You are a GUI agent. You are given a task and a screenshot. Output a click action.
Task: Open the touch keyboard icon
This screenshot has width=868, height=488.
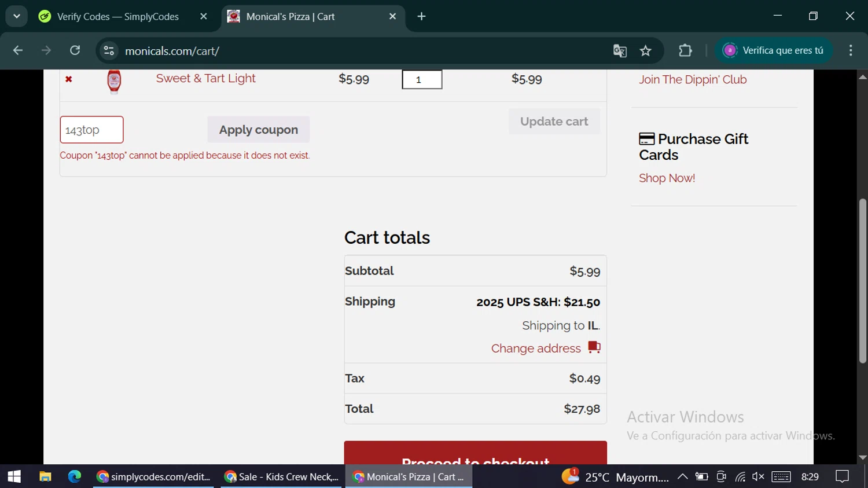click(x=781, y=476)
